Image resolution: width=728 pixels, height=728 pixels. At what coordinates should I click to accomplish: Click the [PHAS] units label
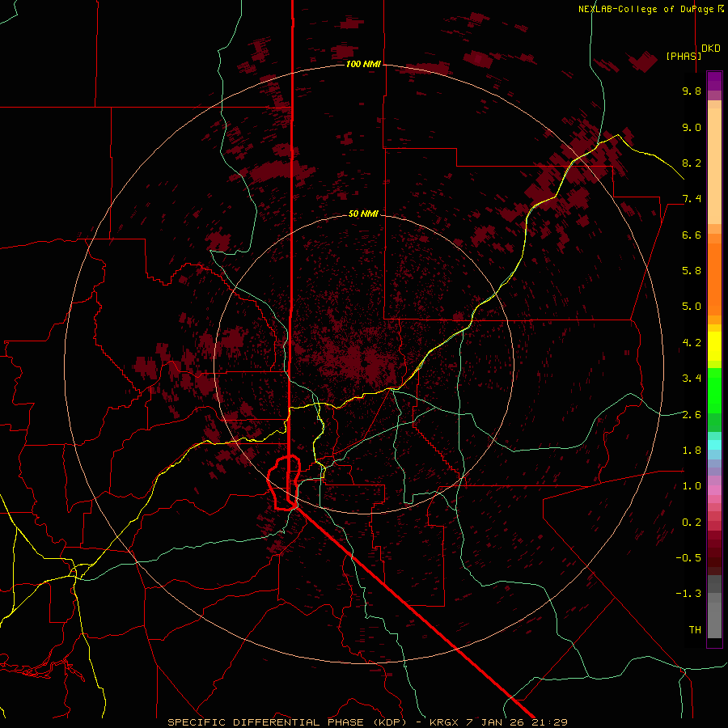coord(684,56)
